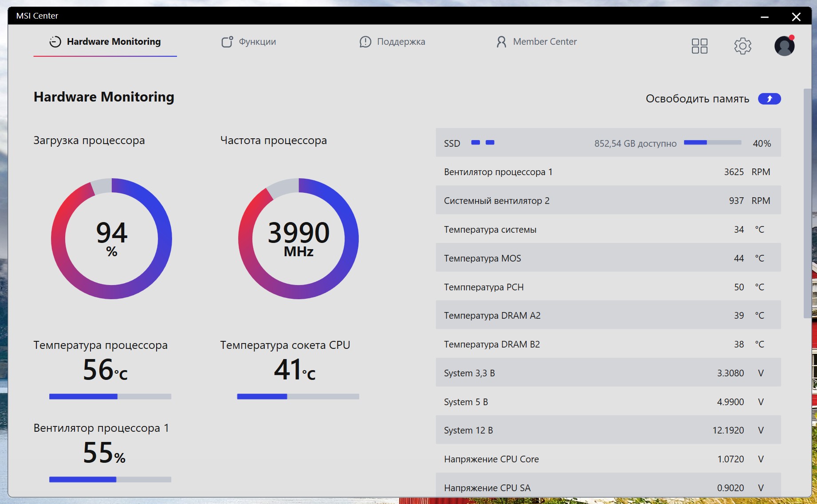Click the CPU load 94% gauge
The image size is (817, 504).
pyautogui.click(x=111, y=238)
